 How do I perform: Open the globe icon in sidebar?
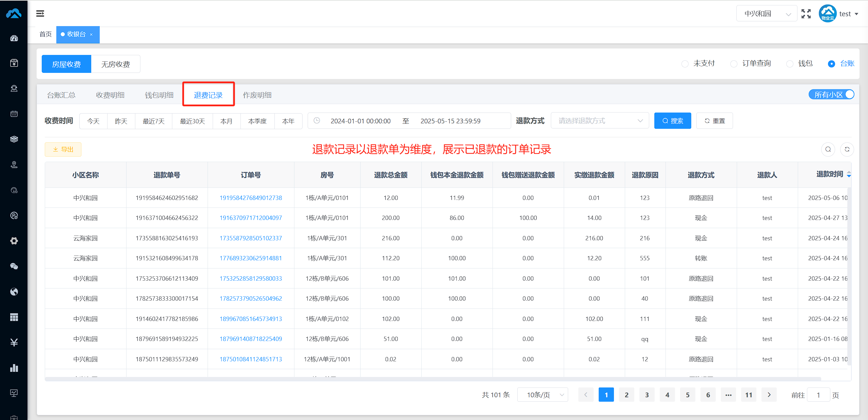point(14,292)
